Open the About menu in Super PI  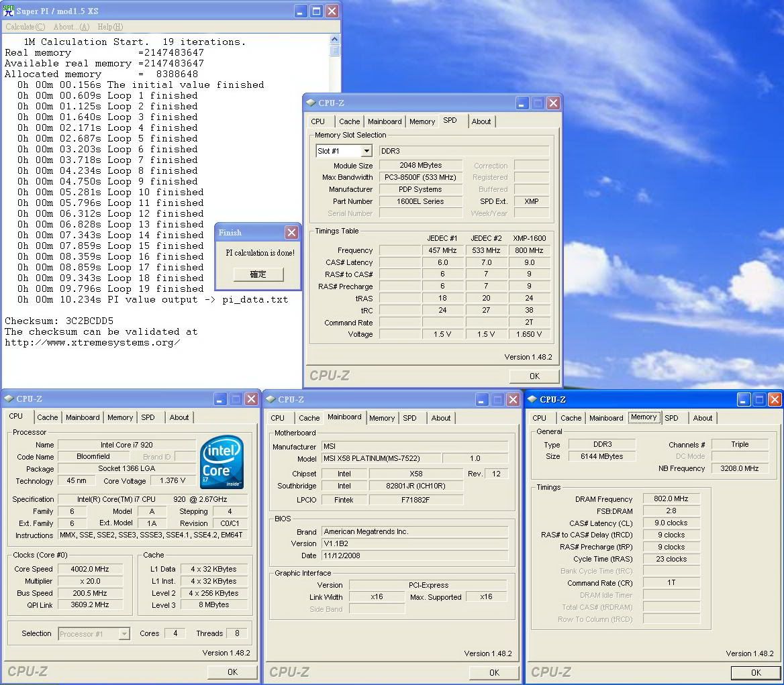pyautogui.click(x=71, y=27)
